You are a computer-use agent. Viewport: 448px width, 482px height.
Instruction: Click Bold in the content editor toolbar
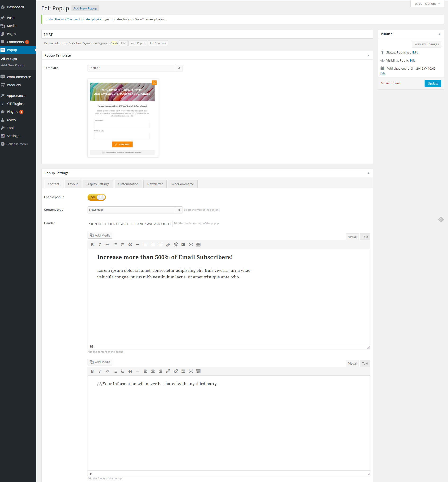tap(92, 245)
